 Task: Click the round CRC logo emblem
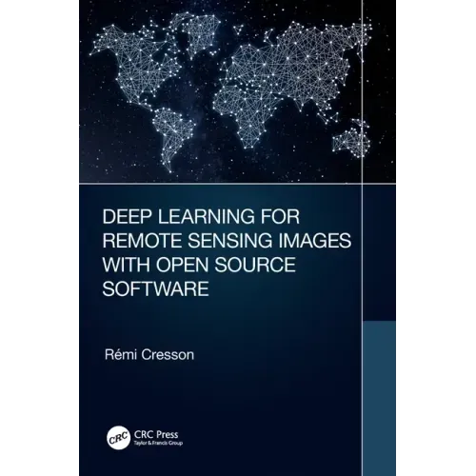pos(118,438)
